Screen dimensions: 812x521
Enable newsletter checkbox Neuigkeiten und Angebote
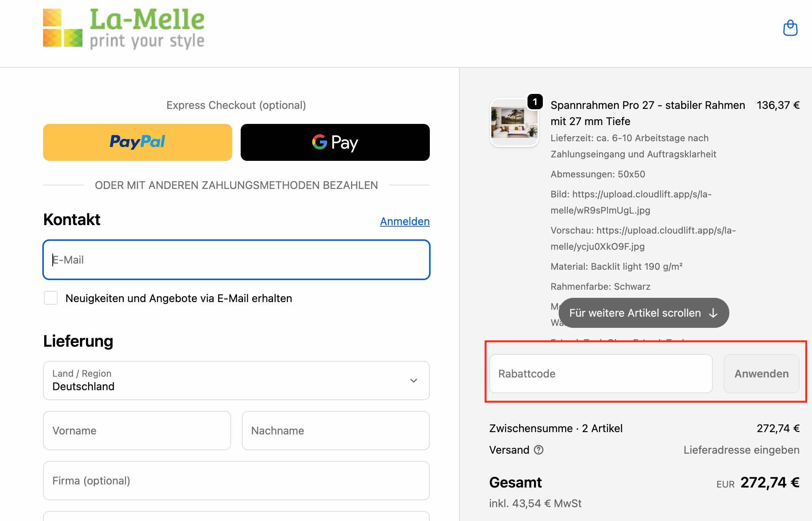pos(51,298)
